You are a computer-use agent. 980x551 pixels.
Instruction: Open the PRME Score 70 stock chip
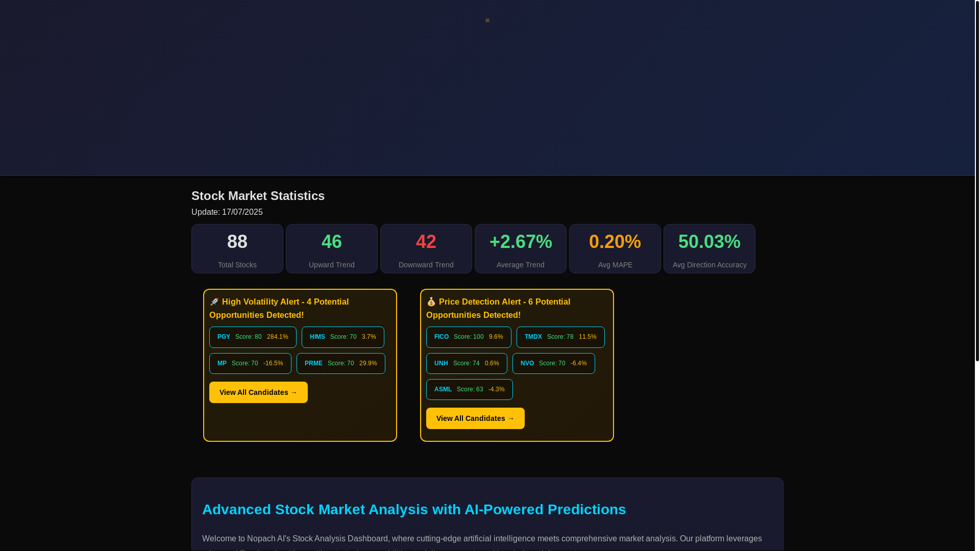pyautogui.click(x=341, y=364)
